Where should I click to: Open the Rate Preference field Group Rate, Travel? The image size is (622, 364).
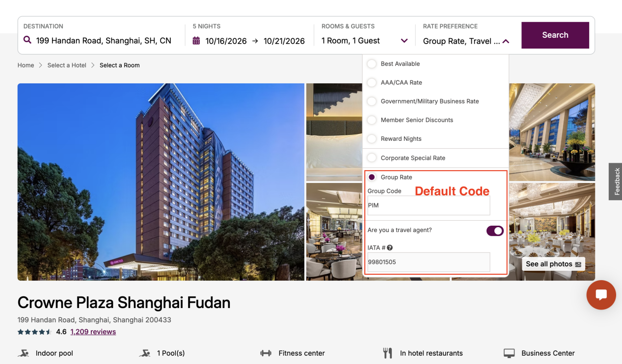[461, 41]
